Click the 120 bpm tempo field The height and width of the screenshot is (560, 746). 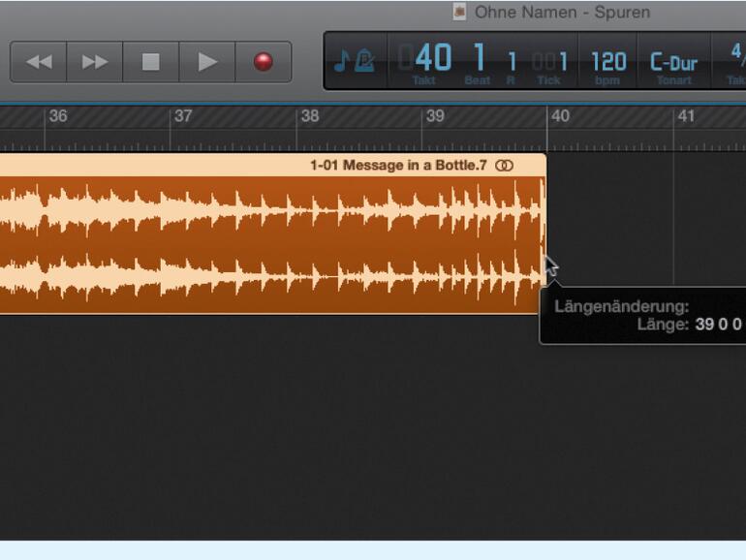[x=608, y=62]
